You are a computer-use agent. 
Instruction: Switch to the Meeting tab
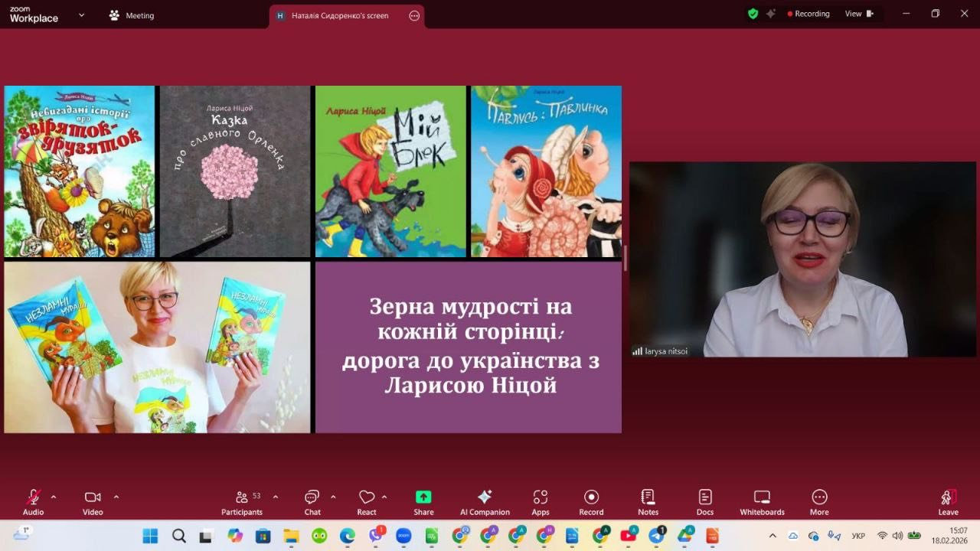point(132,15)
